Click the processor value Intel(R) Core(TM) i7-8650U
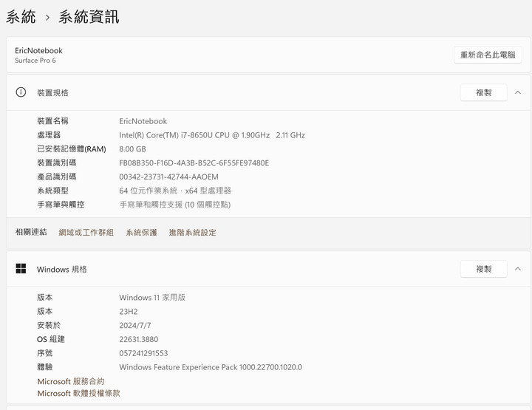Image resolution: width=532 pixels, height=410 pixels. (212, 135)
